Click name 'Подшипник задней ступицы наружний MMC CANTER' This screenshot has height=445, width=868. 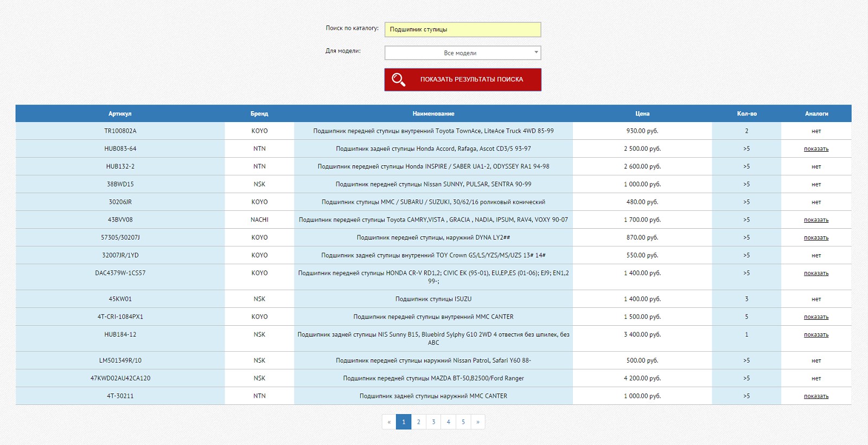point(433,396)
